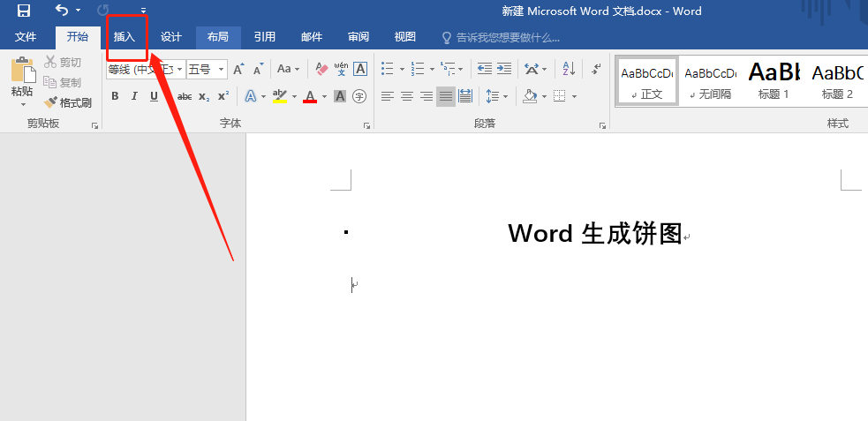The width and height of the screenshot is (868, 421).
Task: Click the Format Painter (格式刷) tool
Action: [x=68, y=103]
